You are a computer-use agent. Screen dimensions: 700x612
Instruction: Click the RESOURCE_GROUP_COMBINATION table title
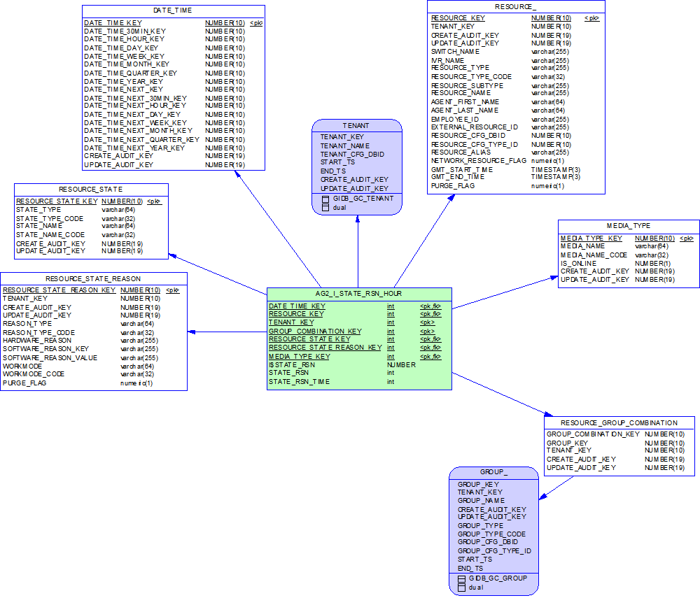[619, 422]
